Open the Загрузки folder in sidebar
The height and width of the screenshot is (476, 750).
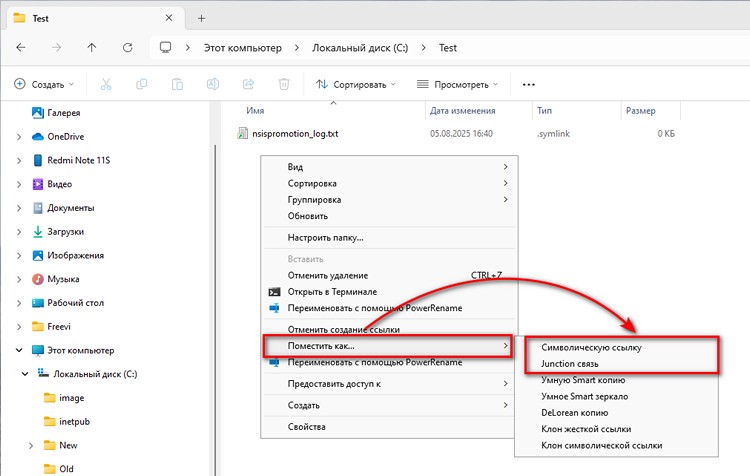pos(66,232)
